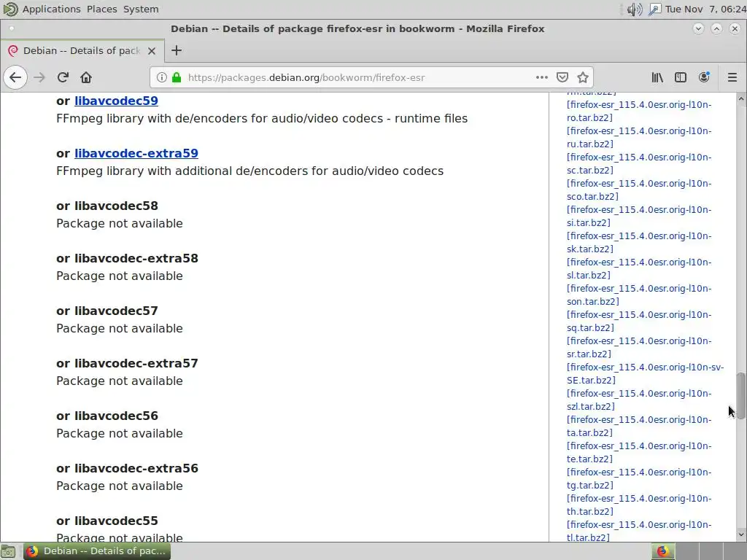Viewport: 747px width, 560px height.
Task: Go back to the previous page
Action: [15, 77]
